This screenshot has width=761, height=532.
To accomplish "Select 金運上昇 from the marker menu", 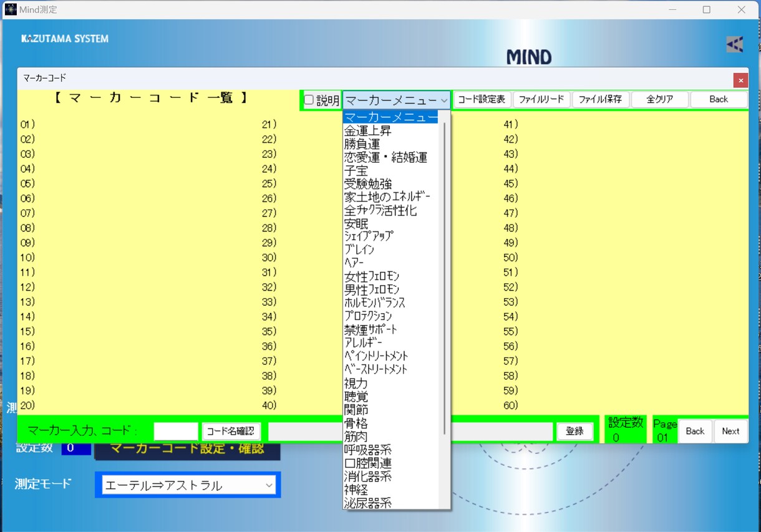I will tap(368, 131).
